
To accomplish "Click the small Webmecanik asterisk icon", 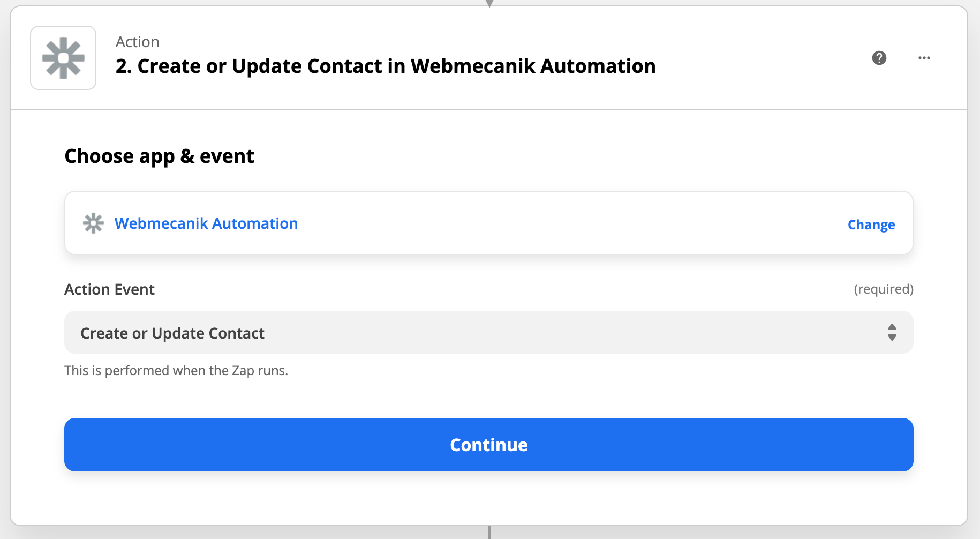I will click(93, 223).
